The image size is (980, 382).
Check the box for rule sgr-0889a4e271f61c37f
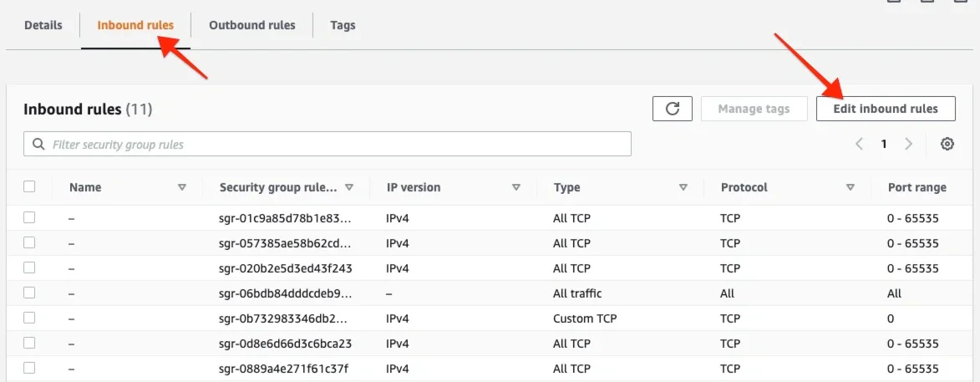[29, 368]
